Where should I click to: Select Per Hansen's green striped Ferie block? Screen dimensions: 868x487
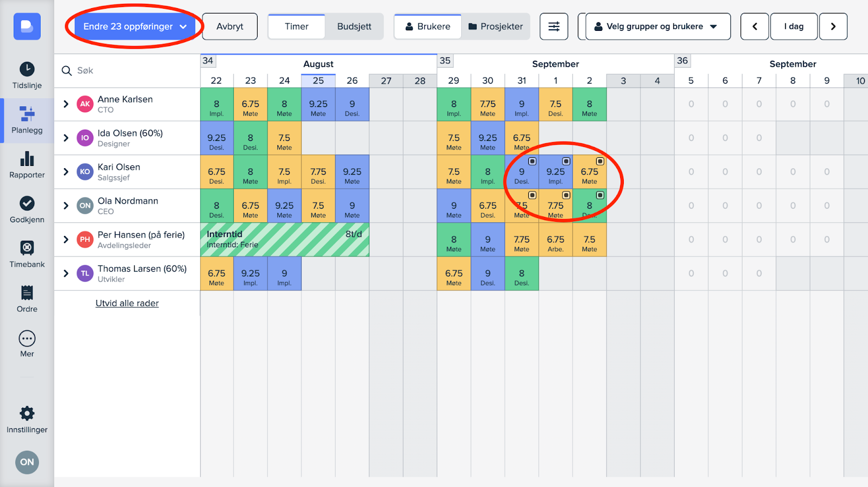(x=284, y=240)
